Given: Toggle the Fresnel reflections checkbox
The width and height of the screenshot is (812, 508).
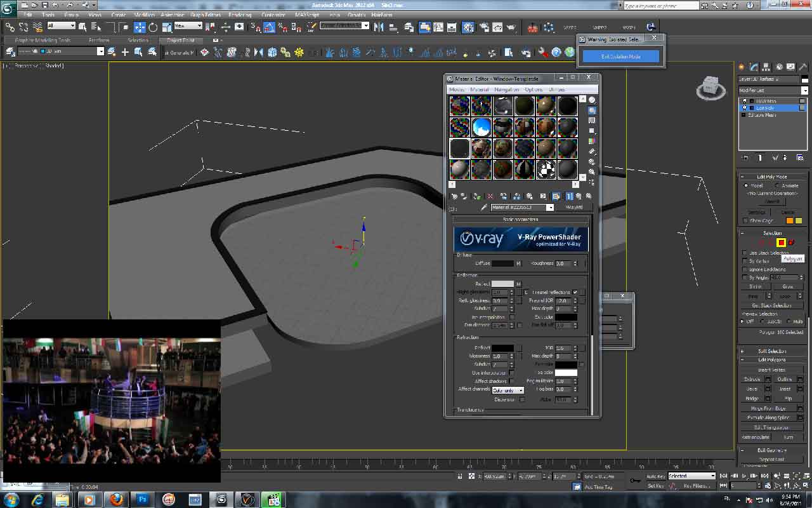Looking at the screenshot, I should click(575, 292).
